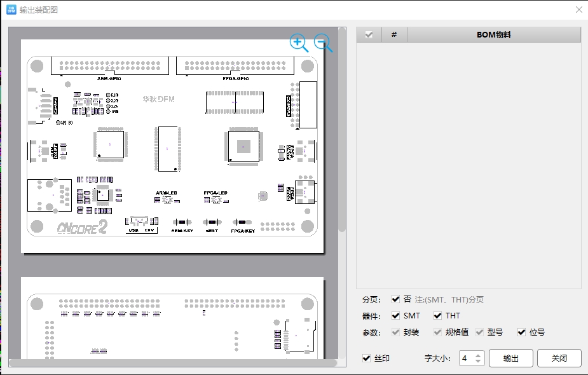
Task: Click the preview pane horizontal scrollbar
Action: coord(172,363)
